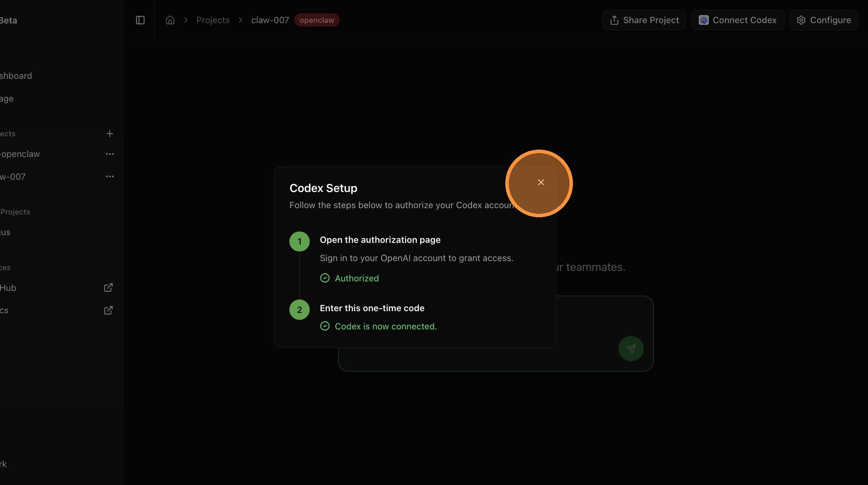Close the Codex Setup dialog
Image resolution: width=868 pixels, height=485 pixels.
[x=541, y=182]
